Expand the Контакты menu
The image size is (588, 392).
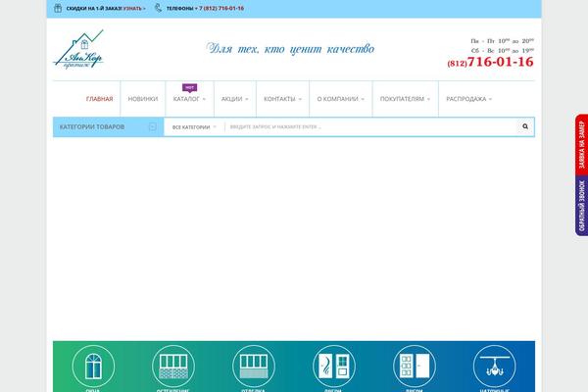[283, 99]
